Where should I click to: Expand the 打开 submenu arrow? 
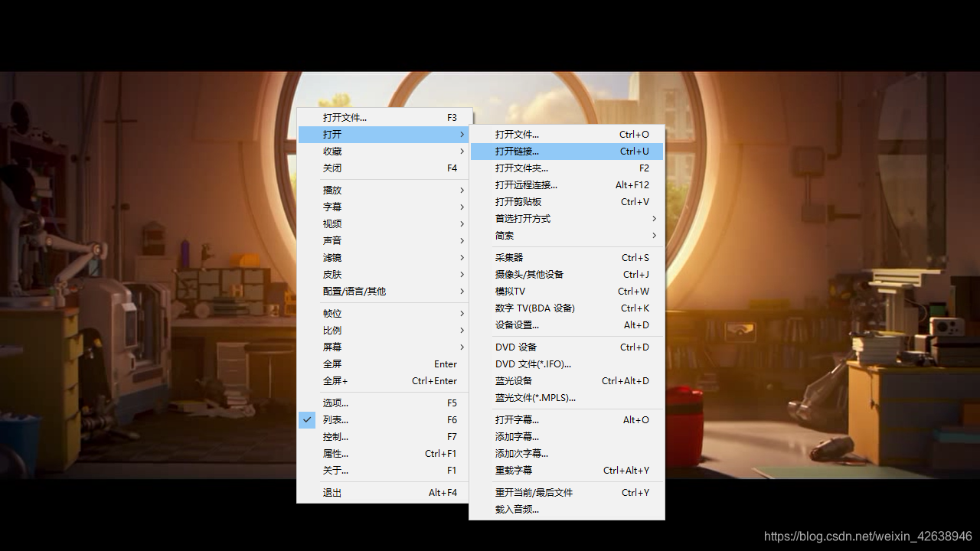coord(462,135)
